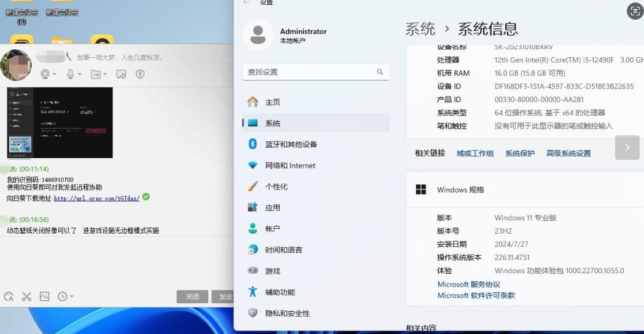The image size is (644, 334).
Task: Open 应用 settings
Action: pos(316,208)
